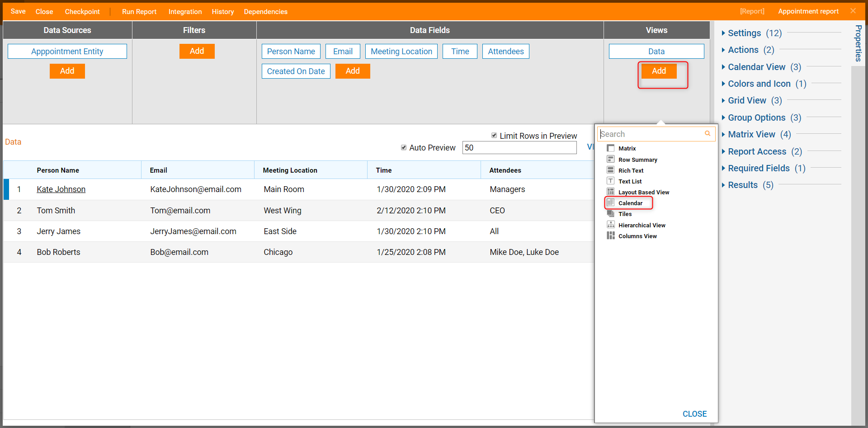Click CLOSE in the views popup

click(695, 414)
